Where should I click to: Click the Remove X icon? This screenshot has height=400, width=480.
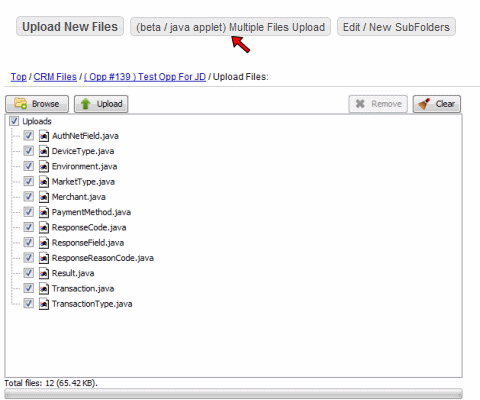pos(360,104)
